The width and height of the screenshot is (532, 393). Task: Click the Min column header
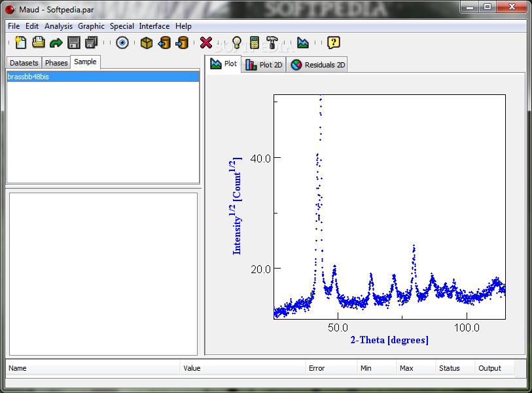(x=377, y=368)
